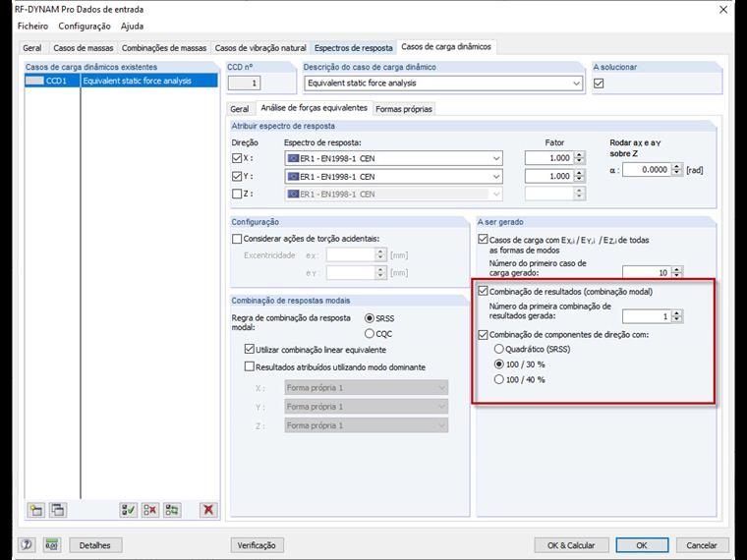Toggle 'Casos de carga com Ex,i' checkbox
The height and width of the screenshot is (560, 747).
[483, 240]
